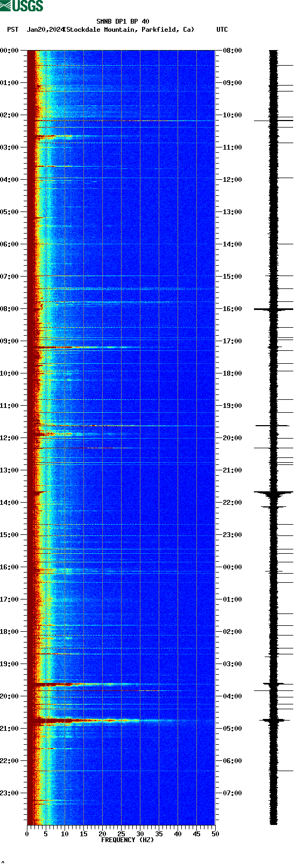Click the event streak near 19:38 PST in spectrogram

(86, 684)
